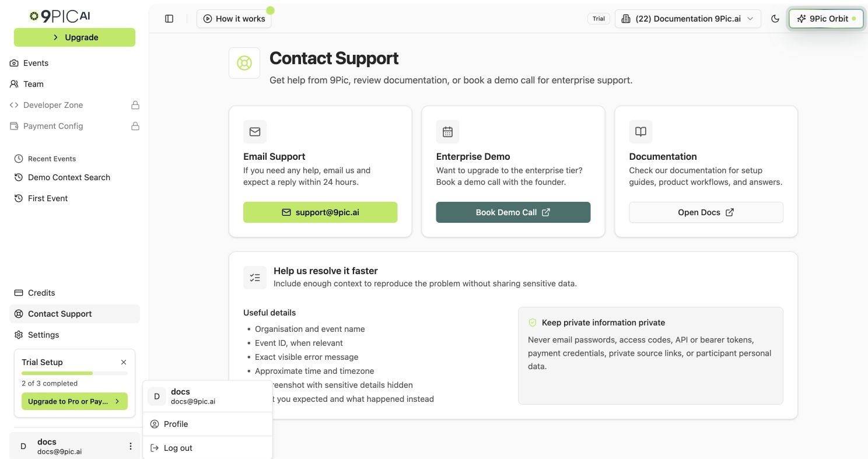Toggle the sidebar panel icon
The height and width of the screenshot is (459, 868).
click(169, 19)
